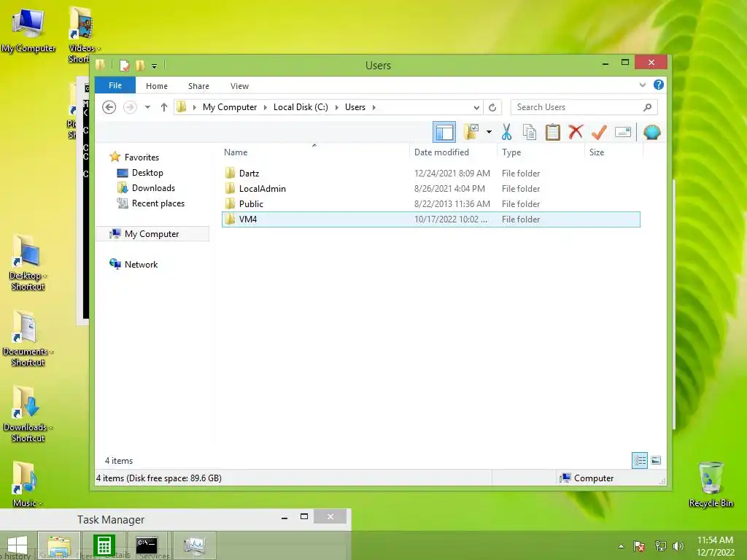Click the Paste clipboard icon

click(x=553, y=132)
